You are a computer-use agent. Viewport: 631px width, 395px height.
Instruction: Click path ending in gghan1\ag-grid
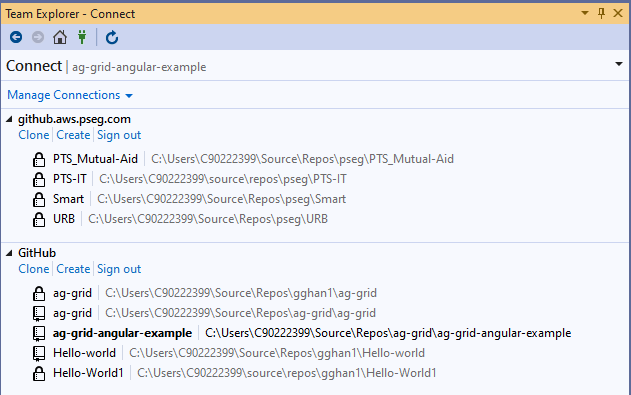coord(241,293)
